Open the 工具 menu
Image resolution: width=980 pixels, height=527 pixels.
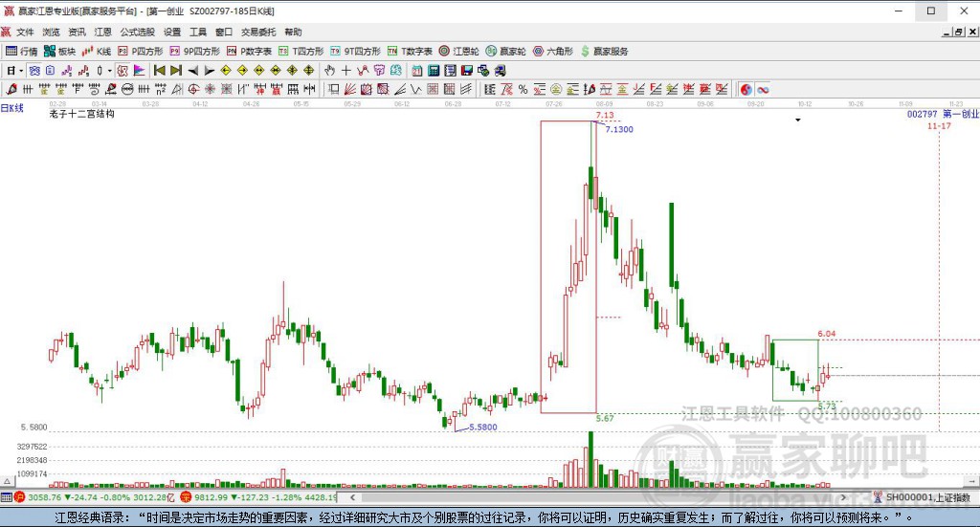coord(198,32)
